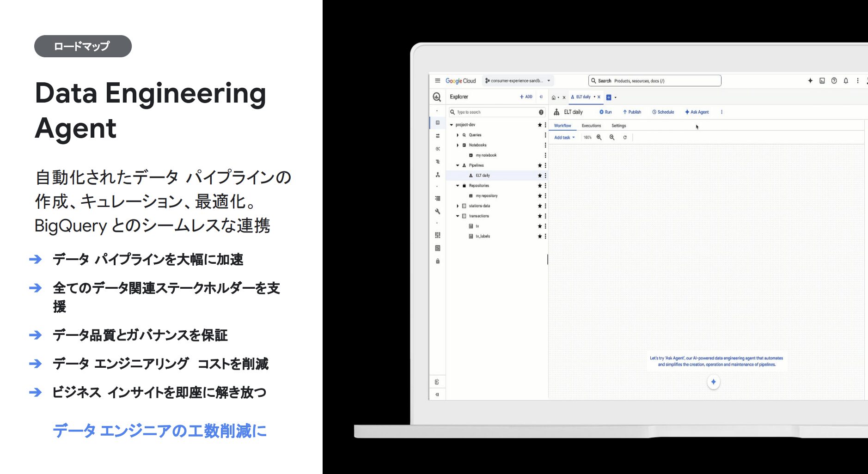Toggle the star on project-dev
This screenshot has height=474, width=868.
tap(539, 125)
